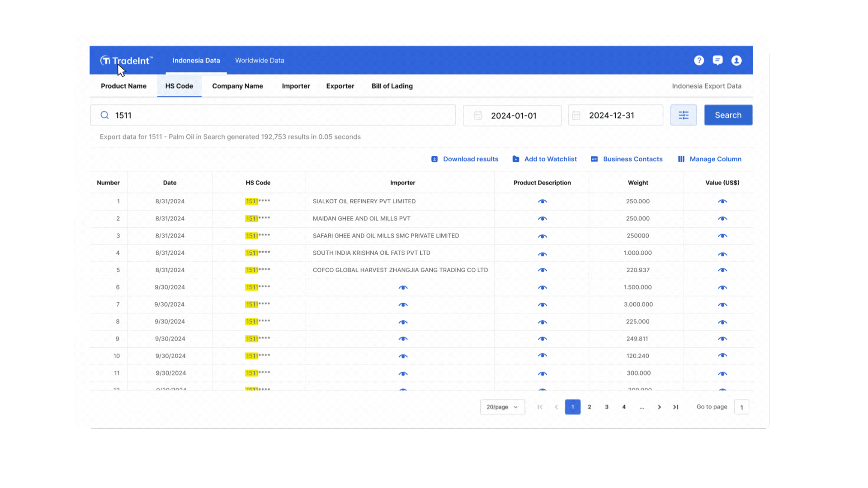868x488 pixels.
Task: Click the Business Contacts card icon
Action: (x=594, y=159)
